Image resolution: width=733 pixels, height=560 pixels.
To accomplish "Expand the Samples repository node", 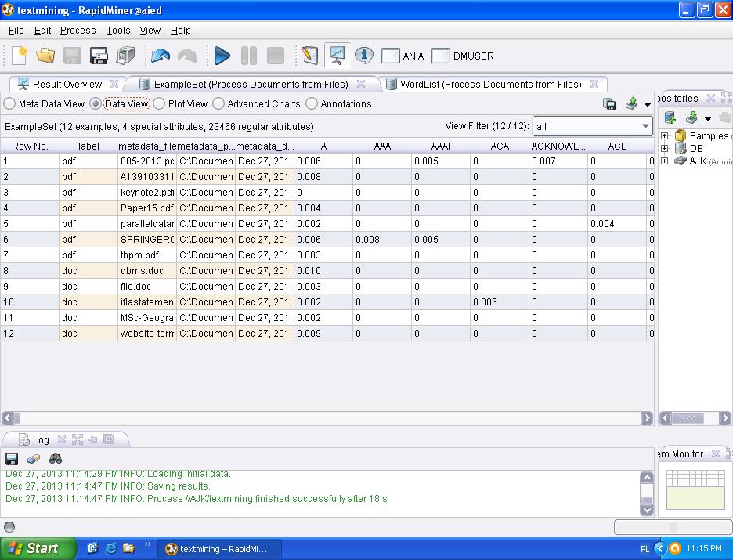I will [x=664, y=136].
